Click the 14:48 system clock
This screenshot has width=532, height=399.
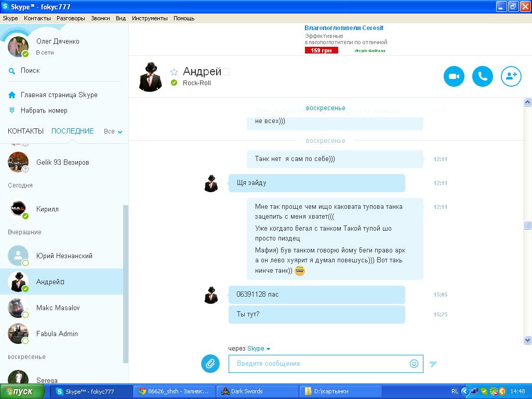pyautogui.click(x=518, y=392)
